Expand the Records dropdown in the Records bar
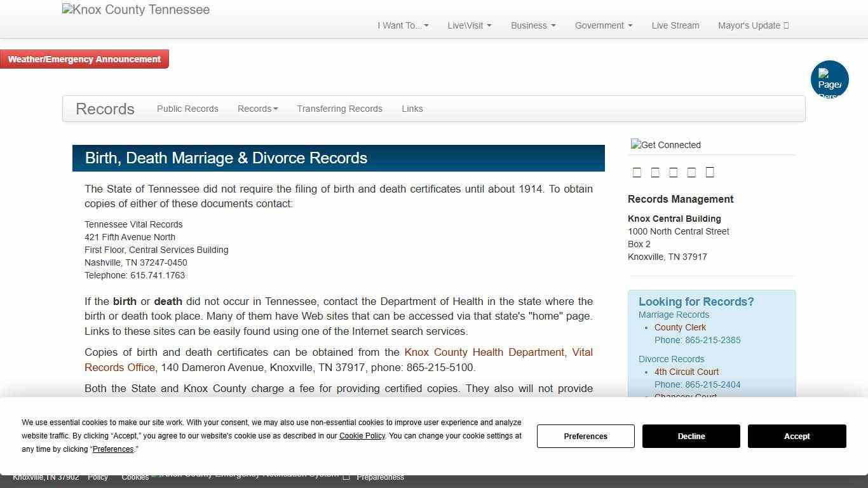Image resolution: width=868 pixels, height=488 pixels. pyautogui.click(x=258, y=109)
